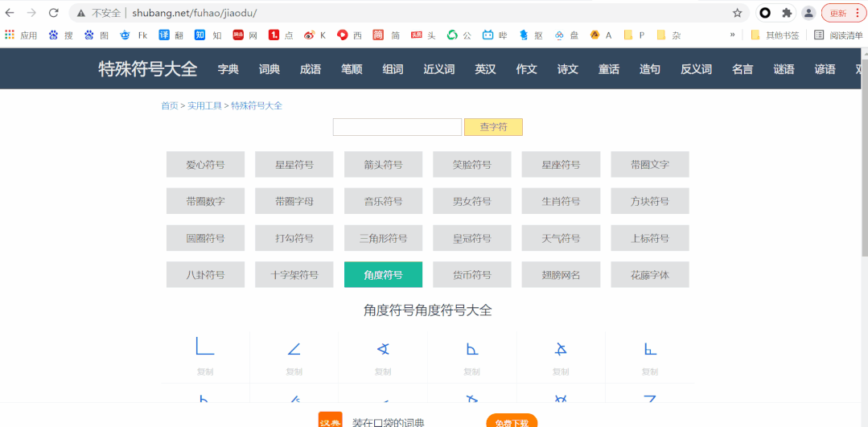868x427 pixels.
Task: Open the red 网 bookmark
Action: (245, 35)
